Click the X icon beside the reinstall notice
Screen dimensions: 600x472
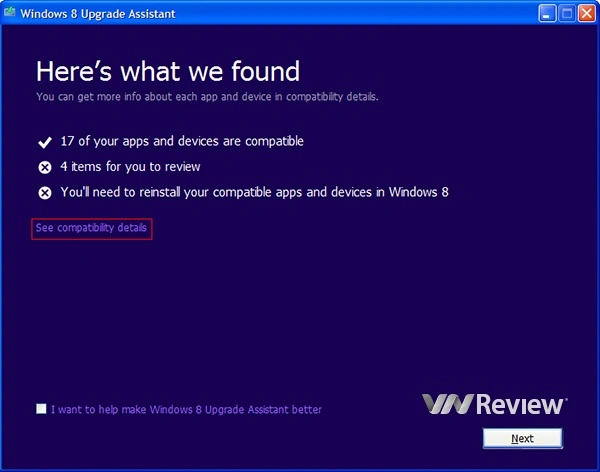pyautogui.click(x=44, y=192)
